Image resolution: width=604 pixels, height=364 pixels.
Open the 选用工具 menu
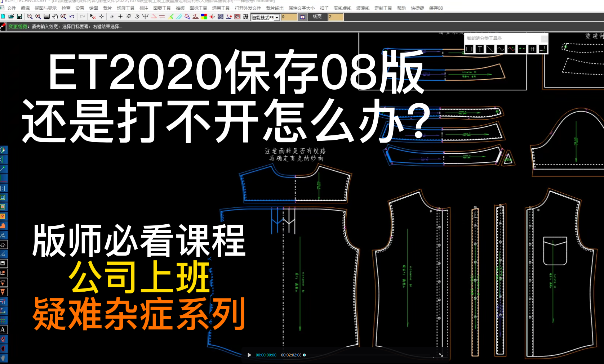221,8
